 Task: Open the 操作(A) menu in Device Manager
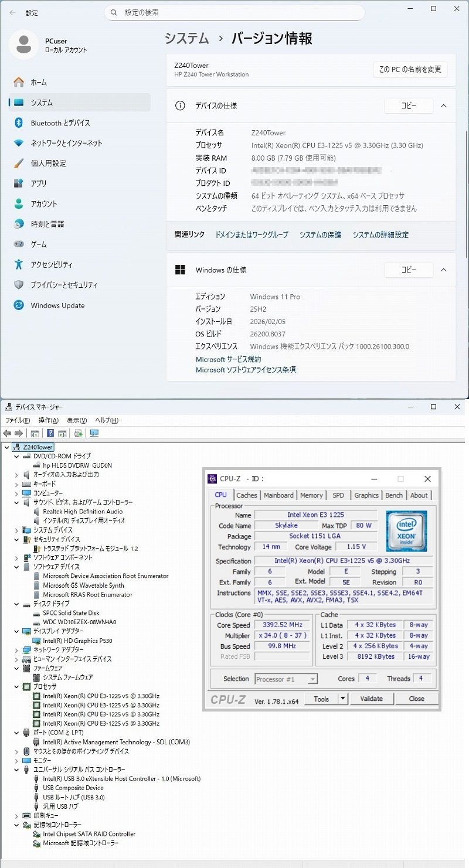click(48, 420)
